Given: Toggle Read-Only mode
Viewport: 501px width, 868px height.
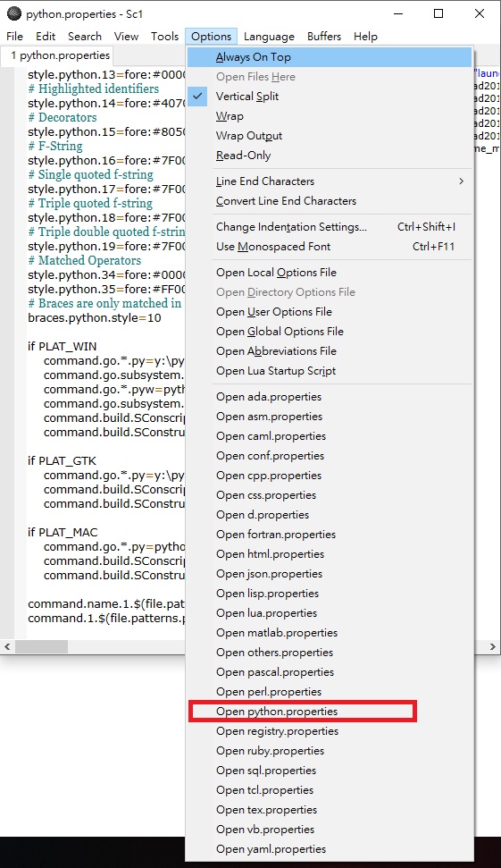Looking at the screenshot, I should pyautogui.click(x=330, y=156).
